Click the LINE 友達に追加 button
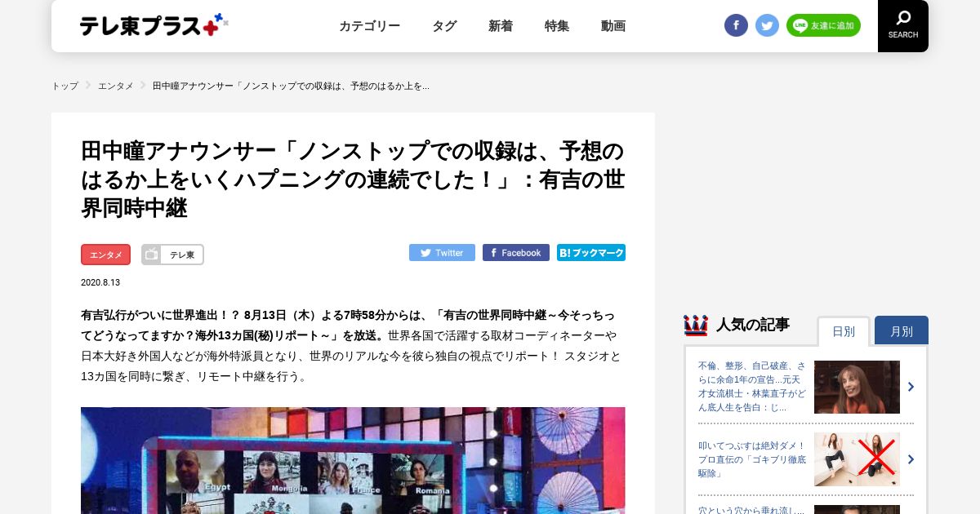This screenshot has height=514, width=980. tap(823, 25)
